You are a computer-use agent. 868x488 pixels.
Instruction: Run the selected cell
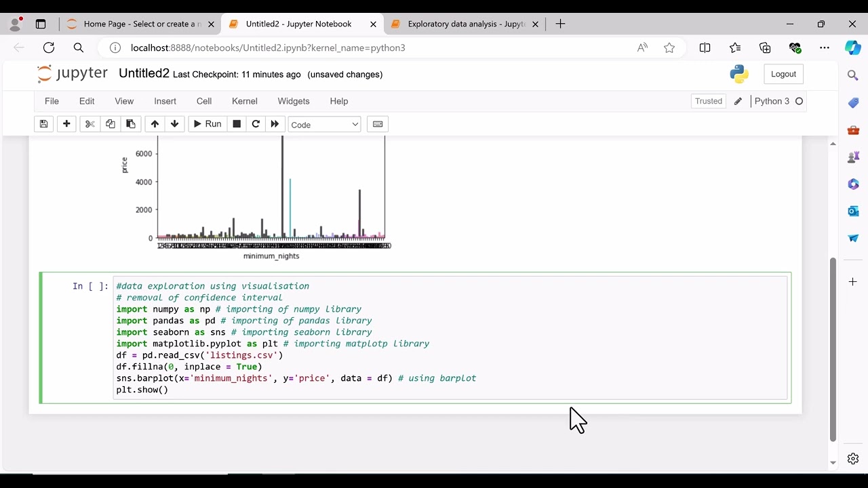coord(207,124)
